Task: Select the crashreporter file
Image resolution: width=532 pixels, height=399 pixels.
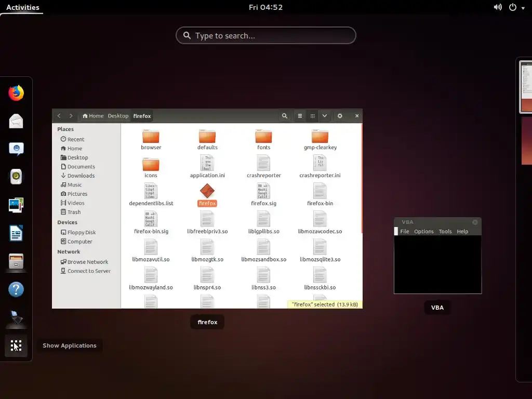Action: pos(263,167)
